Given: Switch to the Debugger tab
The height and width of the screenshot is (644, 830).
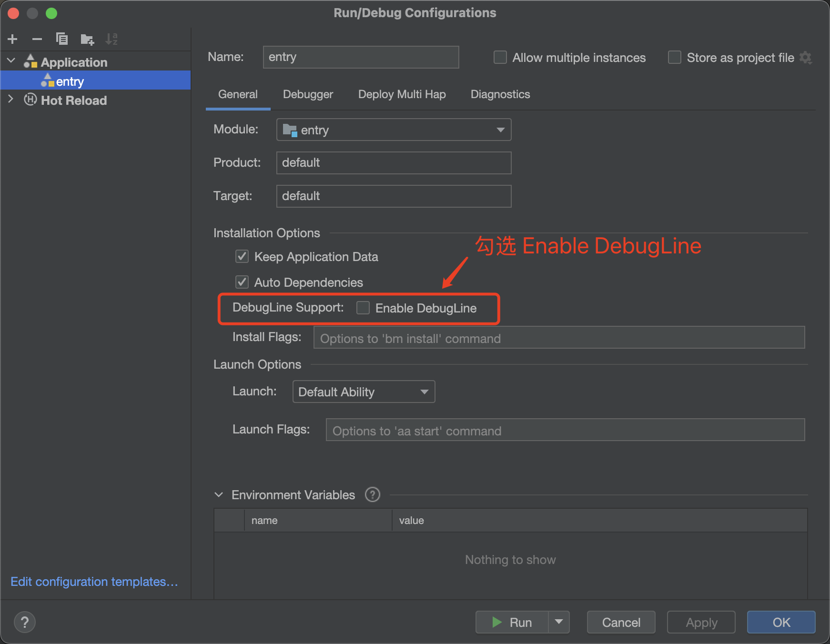Looking at the screenshot, I should pos(308,94).
